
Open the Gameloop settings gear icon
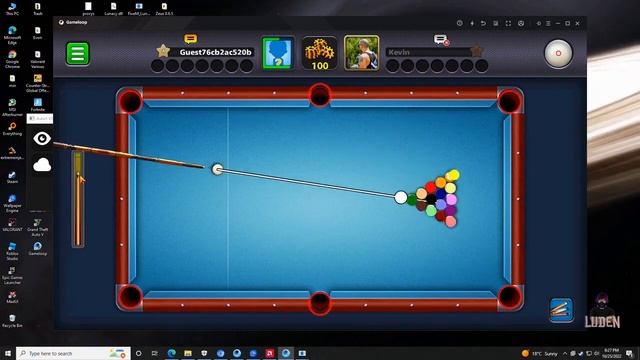coord(539,24)
